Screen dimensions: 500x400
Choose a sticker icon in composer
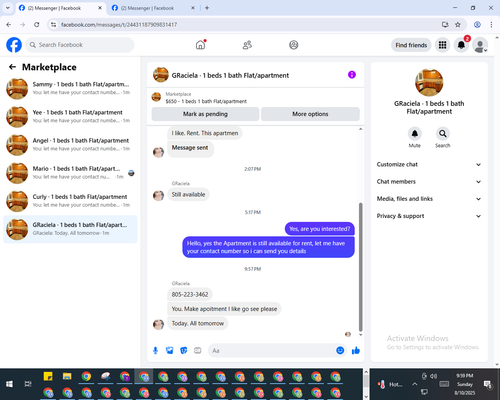click(x=183, y=350)
